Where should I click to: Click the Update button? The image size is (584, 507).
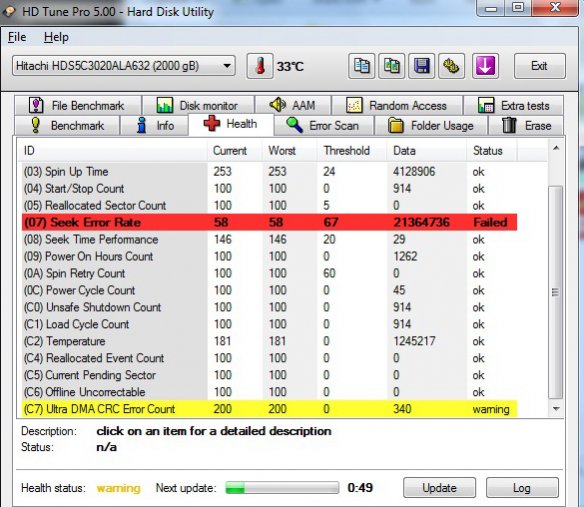pos(439,488)
